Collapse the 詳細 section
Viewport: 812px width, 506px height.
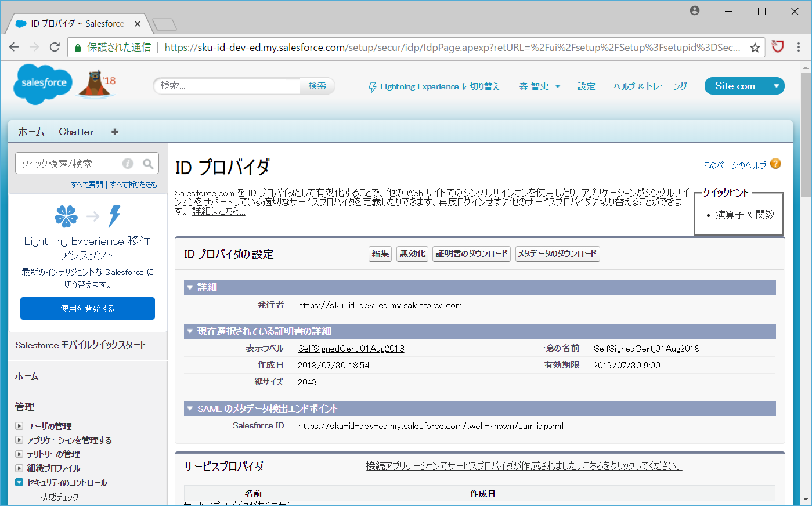(x=190, y=287)
